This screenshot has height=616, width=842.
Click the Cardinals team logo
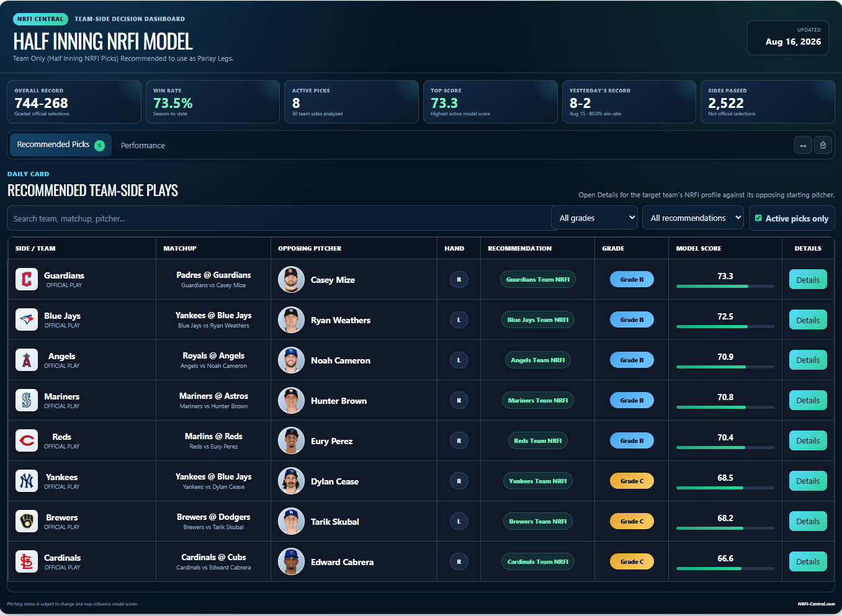coord(27,561)
